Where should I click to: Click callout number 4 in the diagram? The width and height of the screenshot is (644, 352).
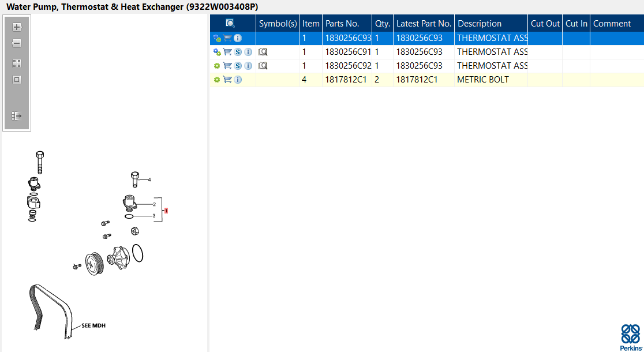click(149, 179)
